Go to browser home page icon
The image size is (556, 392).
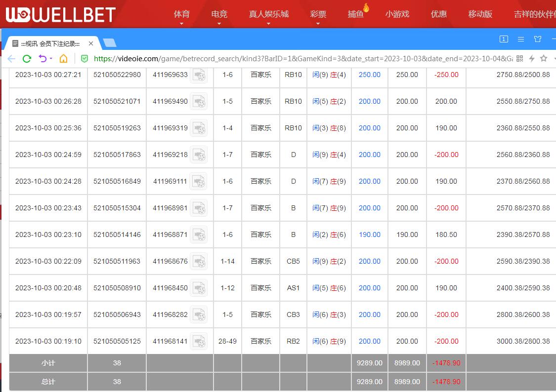pyautogui.click(x=63, y=59)
